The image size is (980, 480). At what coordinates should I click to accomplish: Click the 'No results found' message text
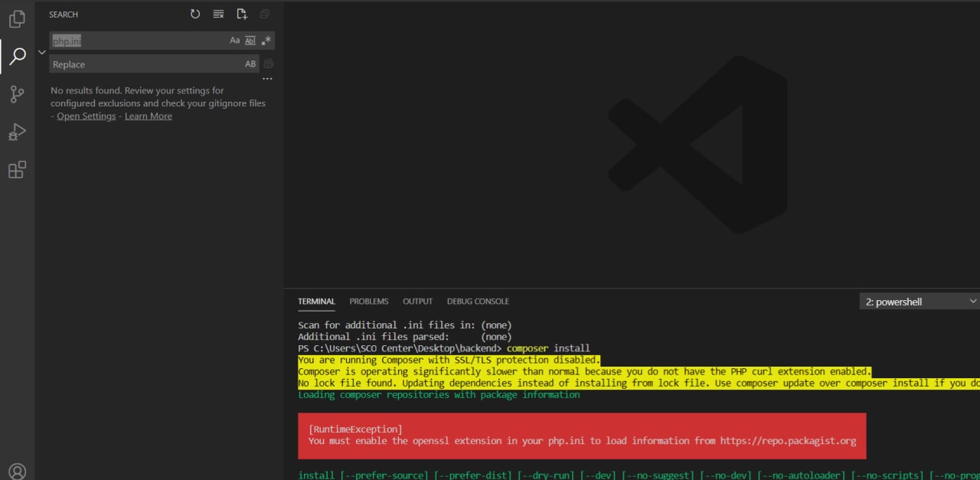click(x=158, y=103)
